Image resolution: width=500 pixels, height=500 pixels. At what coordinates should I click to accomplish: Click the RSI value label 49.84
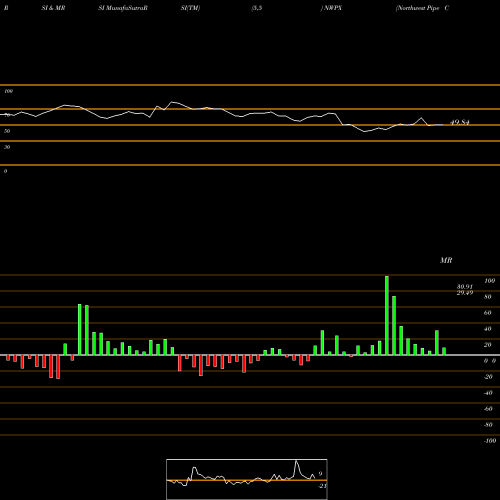pyautogui.click(x=460, y=123)
